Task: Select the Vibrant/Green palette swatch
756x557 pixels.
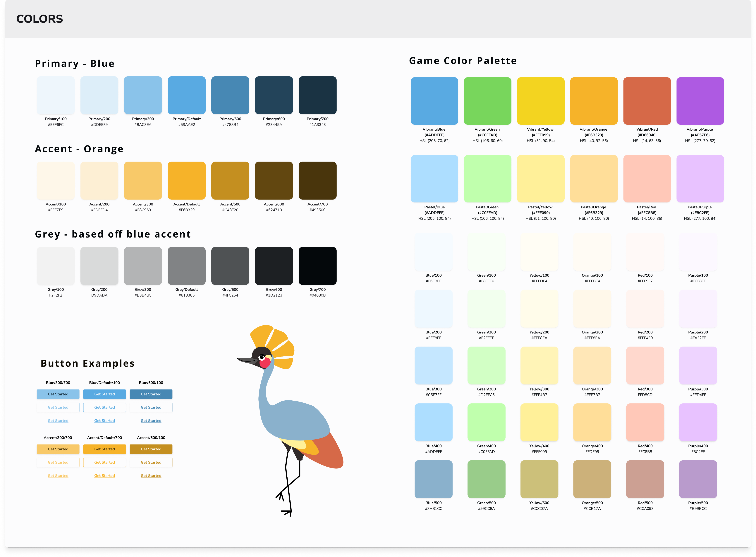Action: pyautogui.click(x=487, y=101)
